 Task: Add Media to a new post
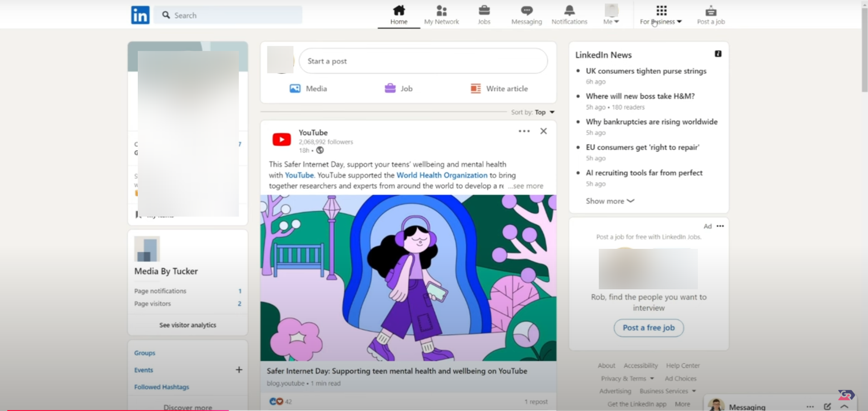tap(308, 89)
